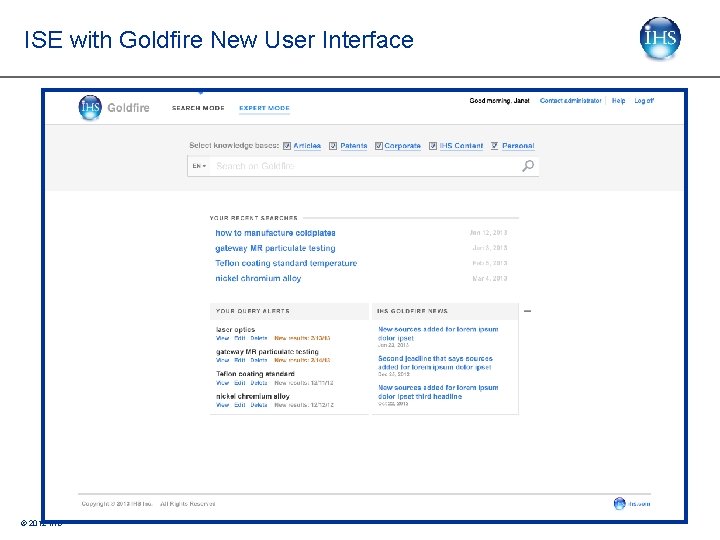This screenshot has height=540, width=720.
Task: Delete the 'Teflon coating standard' alert
Action: tap(259, 382)
